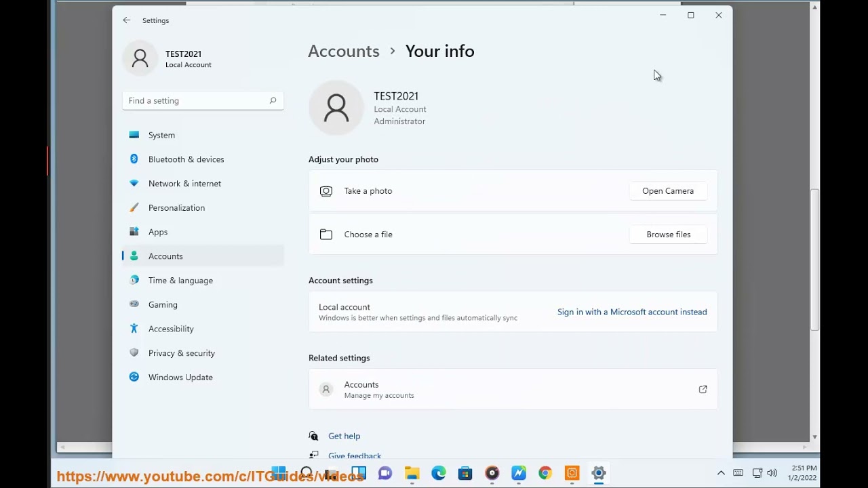The height and width of the screenshot is (488, 868).
Task: Select Apps in the sidebar
Action: pos(203,232)
